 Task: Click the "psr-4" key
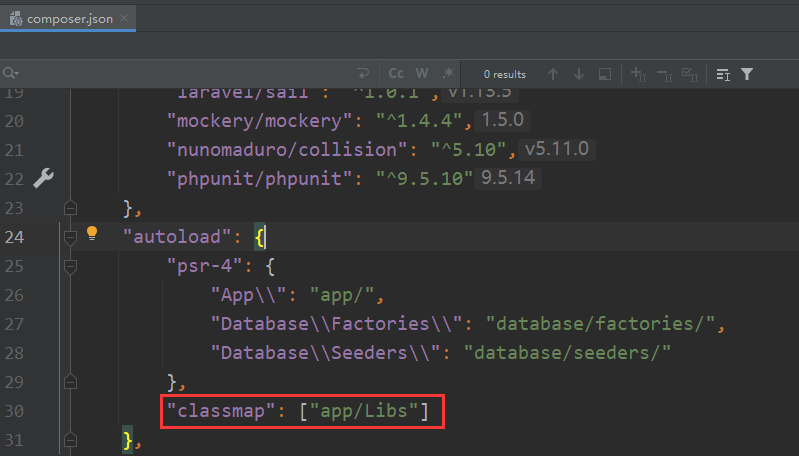(205, 266)
